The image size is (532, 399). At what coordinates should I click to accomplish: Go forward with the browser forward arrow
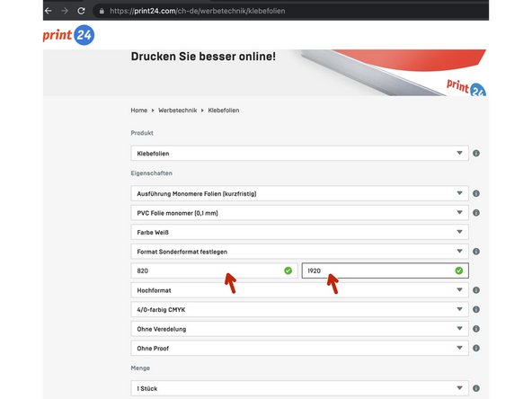[65, 11]
